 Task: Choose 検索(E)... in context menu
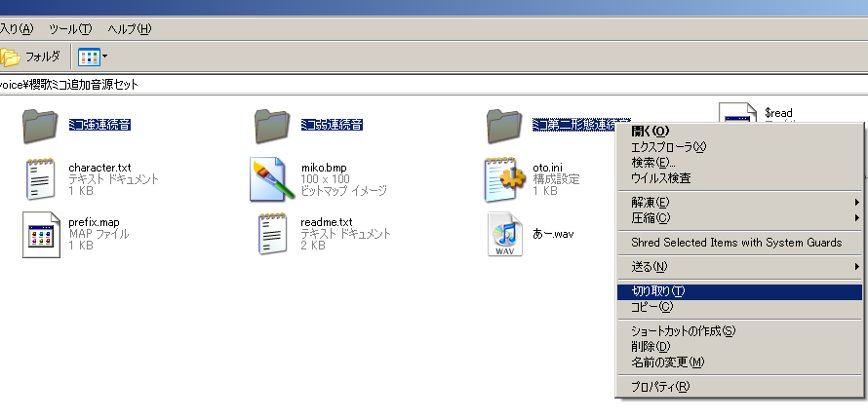point(739,163)
